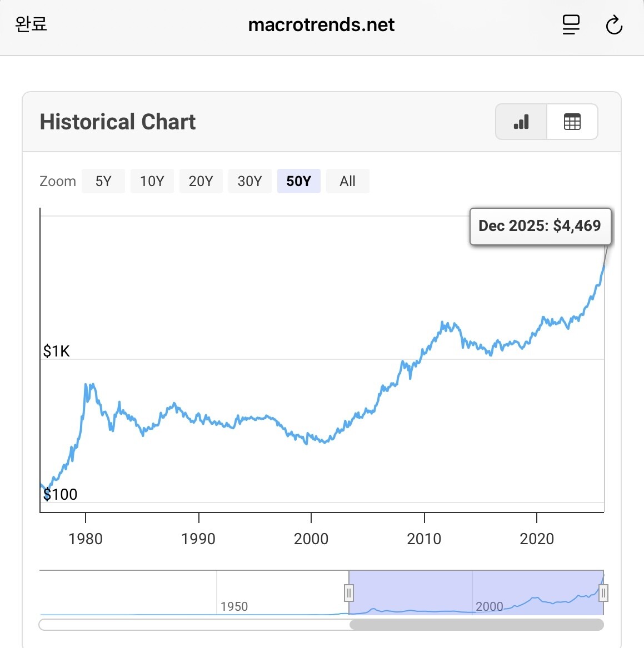Click the Dec 2025 price tooltip
Viewport: 644px width, 648px height.
tap(540, 226)
